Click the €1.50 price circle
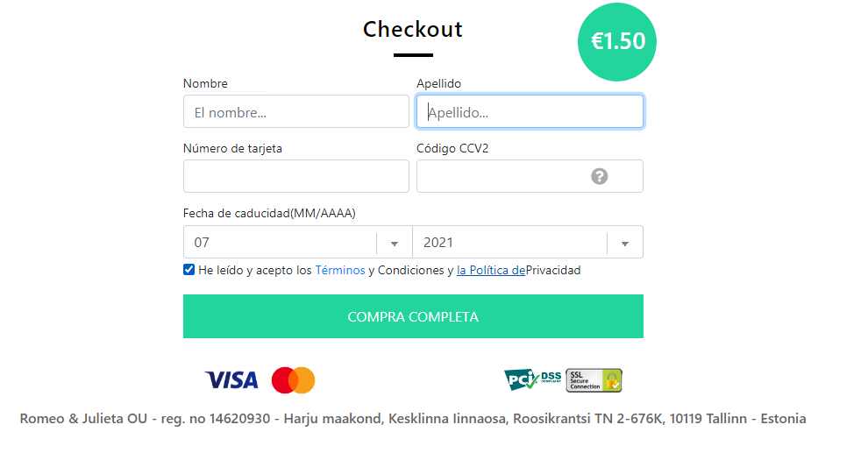This screenshot has width=868, height=453. (617, 42)
